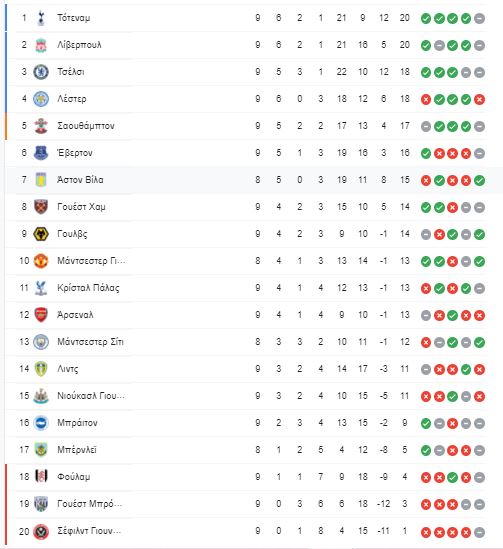Click the Chelsea club crest icon
The image size is (503, 549).
(x=41, y=72)
